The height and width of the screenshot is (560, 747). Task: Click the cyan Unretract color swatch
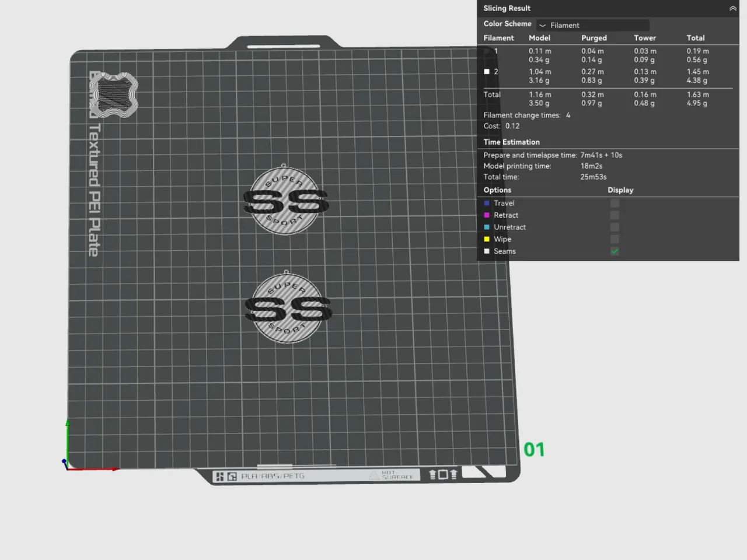point(487,227)
